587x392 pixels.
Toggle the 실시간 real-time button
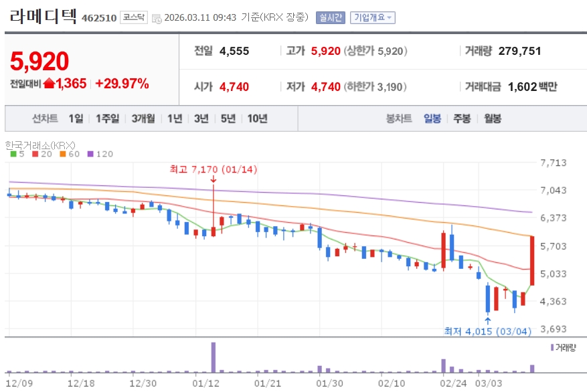(x=331, y=17)
